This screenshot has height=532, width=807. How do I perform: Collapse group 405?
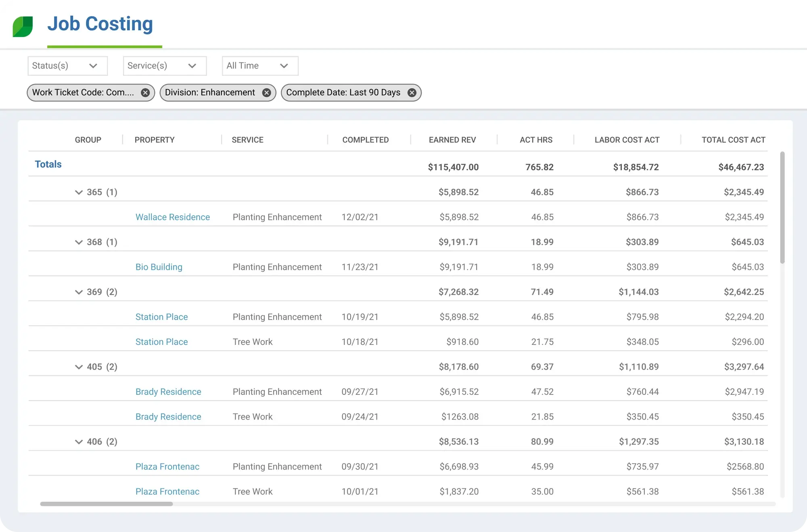click(79, 367)
